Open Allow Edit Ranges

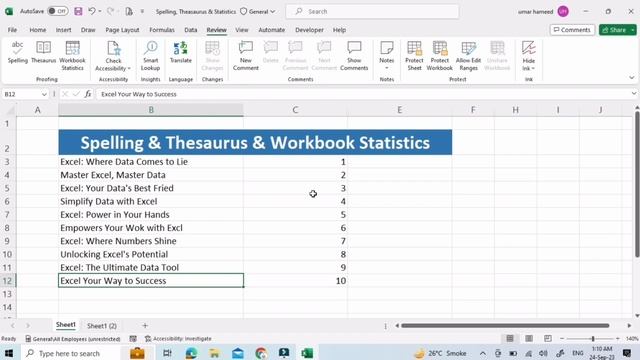click(x=468, y=56)
